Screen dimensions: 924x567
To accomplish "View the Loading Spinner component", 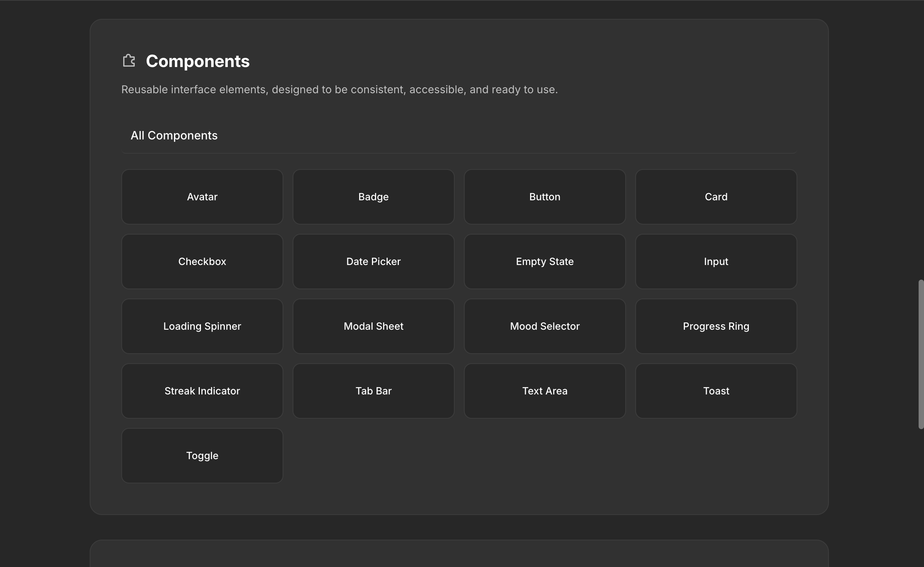I will (x=202, y=326).
